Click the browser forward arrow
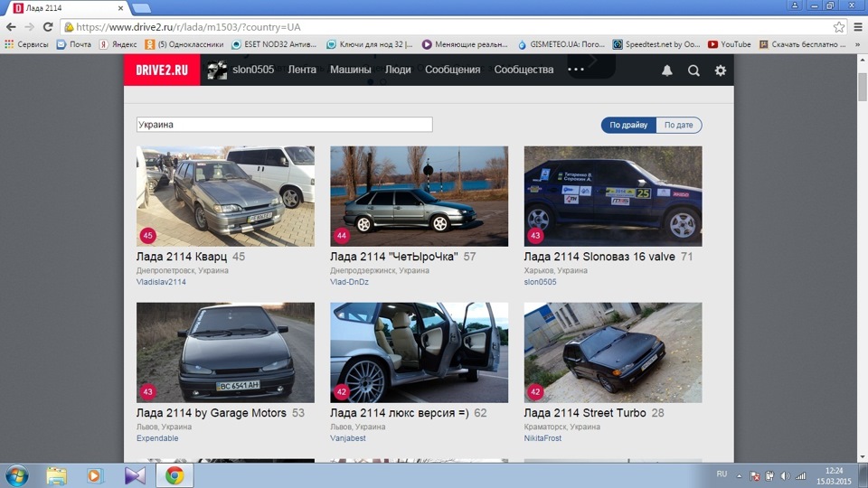This screenshot has width=868, height=488. 29,26
